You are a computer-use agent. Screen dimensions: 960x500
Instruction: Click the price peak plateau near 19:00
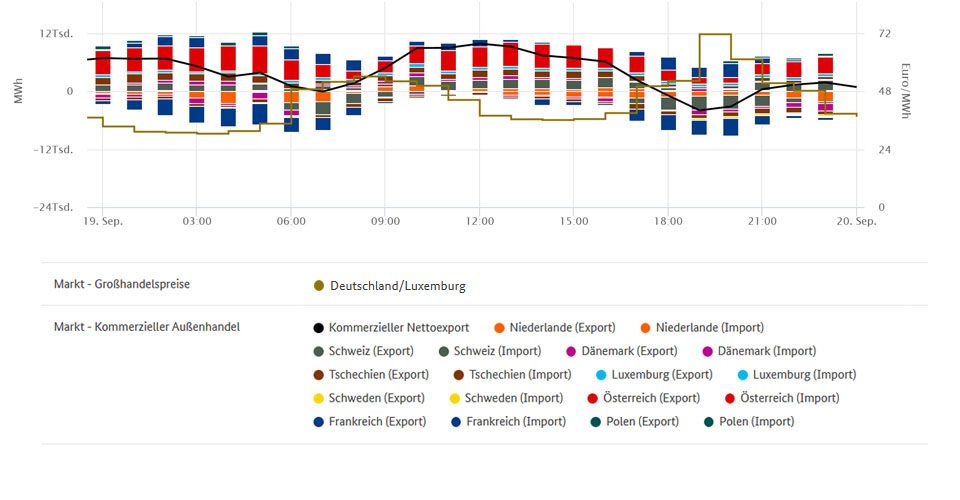(x=715, y=34)
